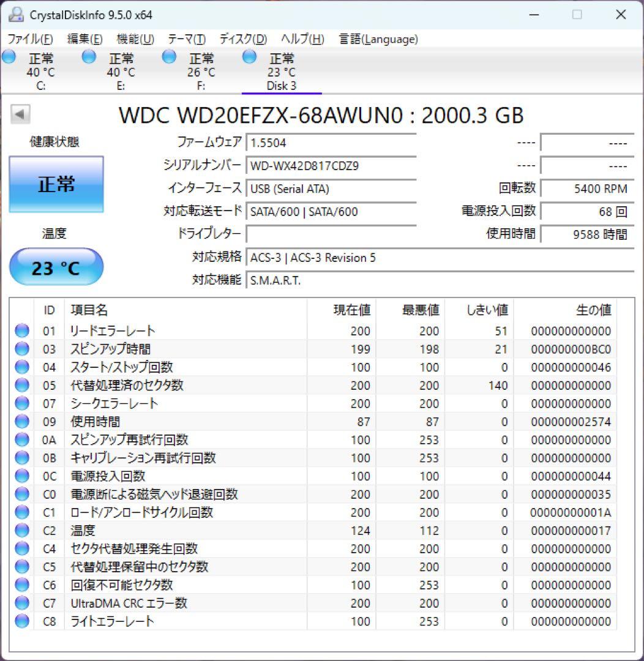Open the ディスク menu

point(244,39)
